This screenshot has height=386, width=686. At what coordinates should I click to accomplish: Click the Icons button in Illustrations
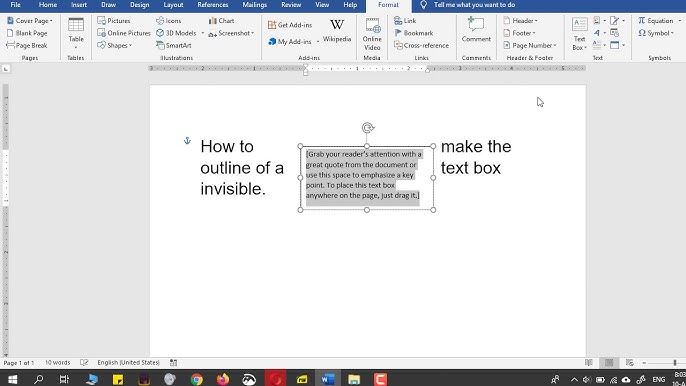[168, 21]
